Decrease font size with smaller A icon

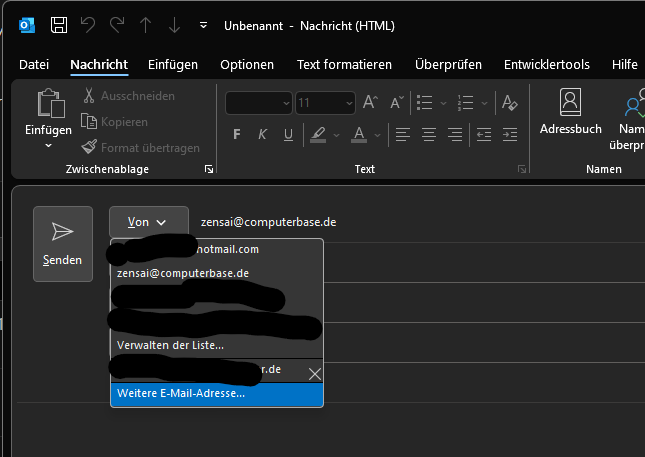tap(397, 102)
